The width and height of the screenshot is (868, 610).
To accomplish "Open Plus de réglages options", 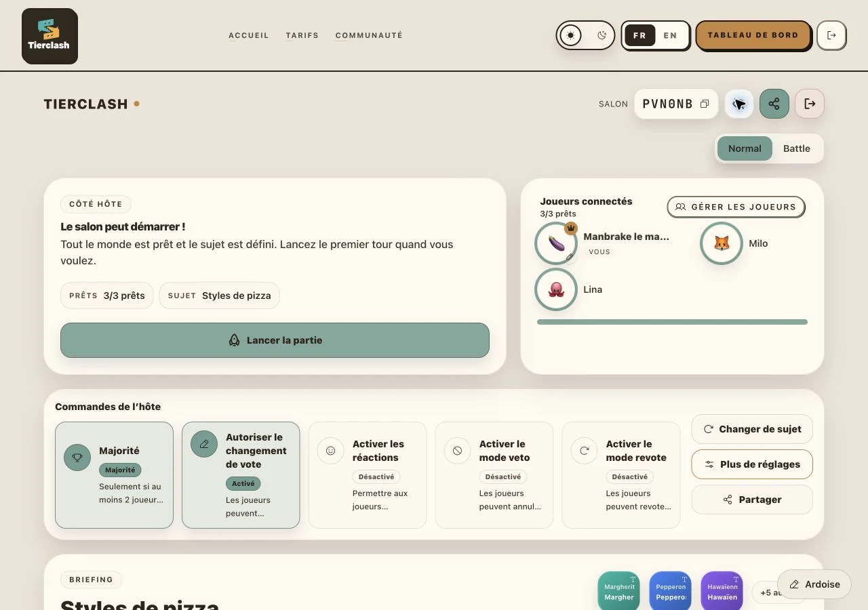I will point(752,464).
